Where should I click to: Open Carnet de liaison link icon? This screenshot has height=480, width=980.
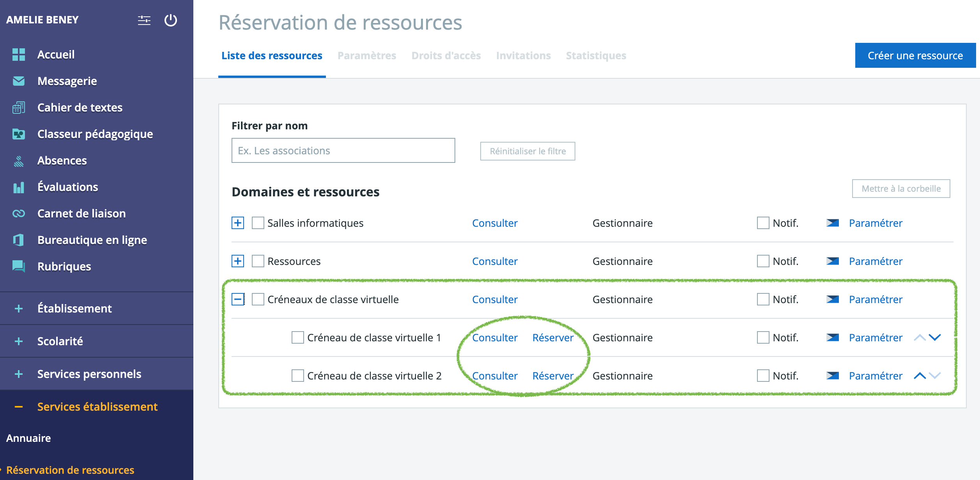(18, 214)
